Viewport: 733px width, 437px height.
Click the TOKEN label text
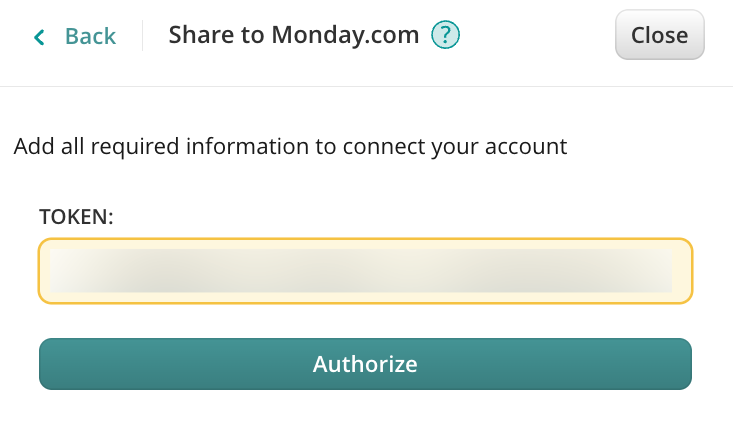tap(76, 216)
